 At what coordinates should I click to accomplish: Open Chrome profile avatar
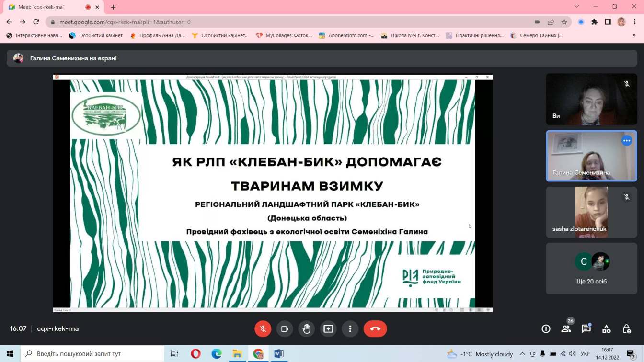click(621, 22)
